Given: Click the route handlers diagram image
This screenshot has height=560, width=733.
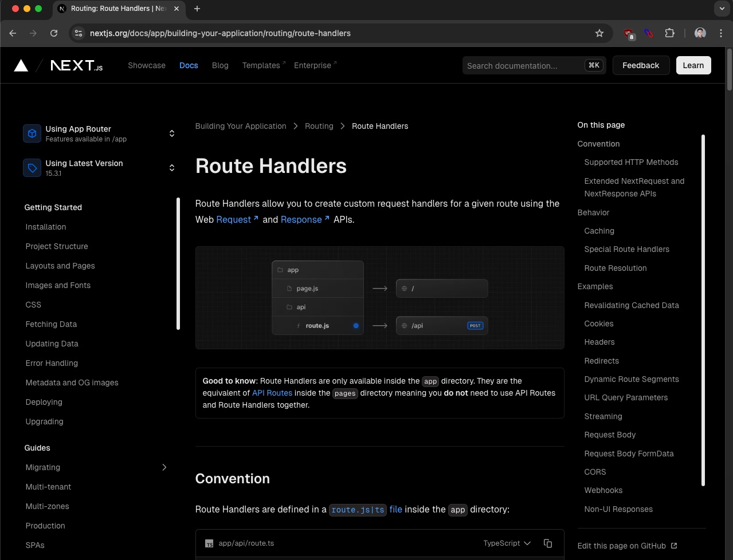Looking at the screenshot, I should click(379, 298).
